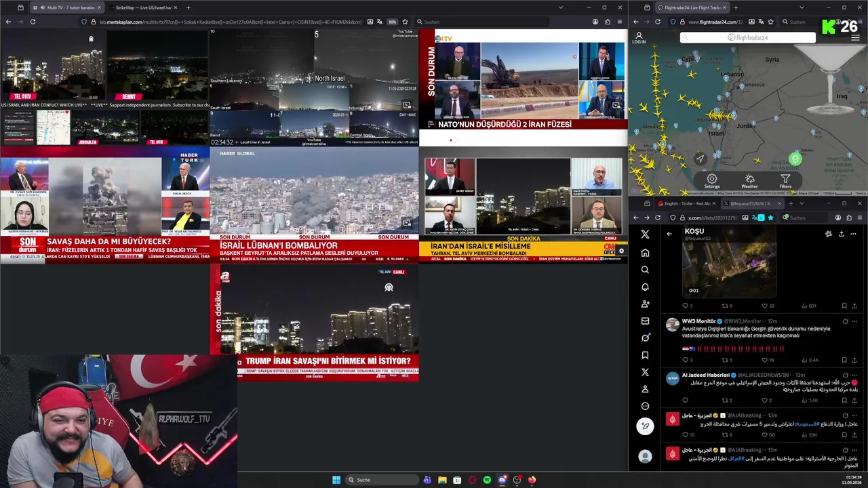The width and height of the screenshot is (868, 488).
Task: Click the X compose post button
Action: pos(645,426)
